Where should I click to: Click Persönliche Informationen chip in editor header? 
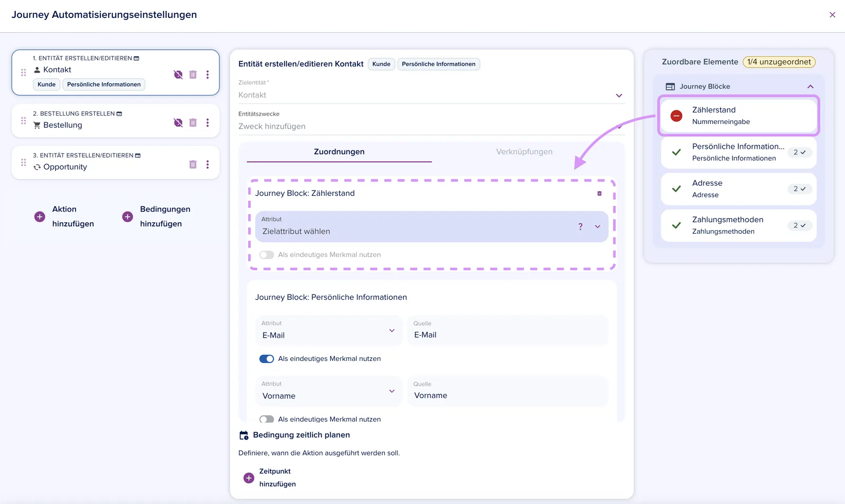438,64
